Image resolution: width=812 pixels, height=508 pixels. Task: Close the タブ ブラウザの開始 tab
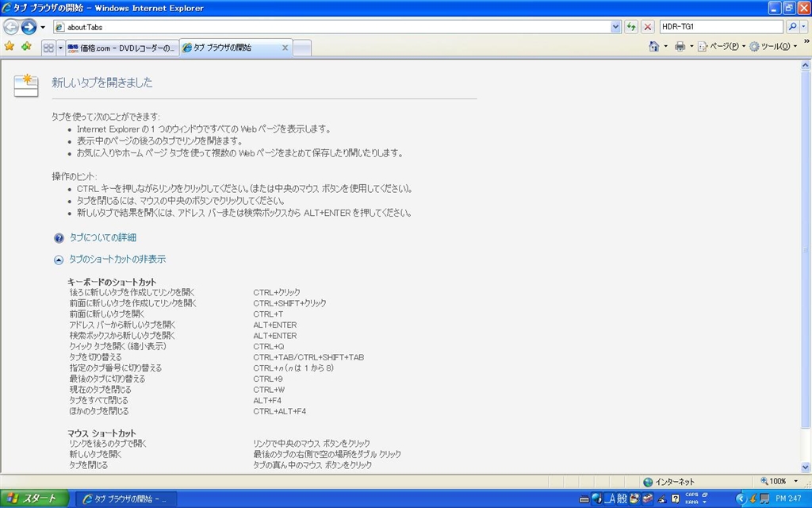[x=285, y=48]
